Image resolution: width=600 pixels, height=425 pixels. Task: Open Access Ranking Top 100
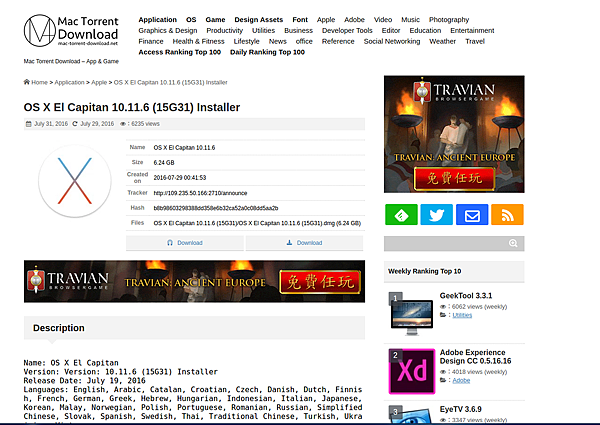[179, 52]
